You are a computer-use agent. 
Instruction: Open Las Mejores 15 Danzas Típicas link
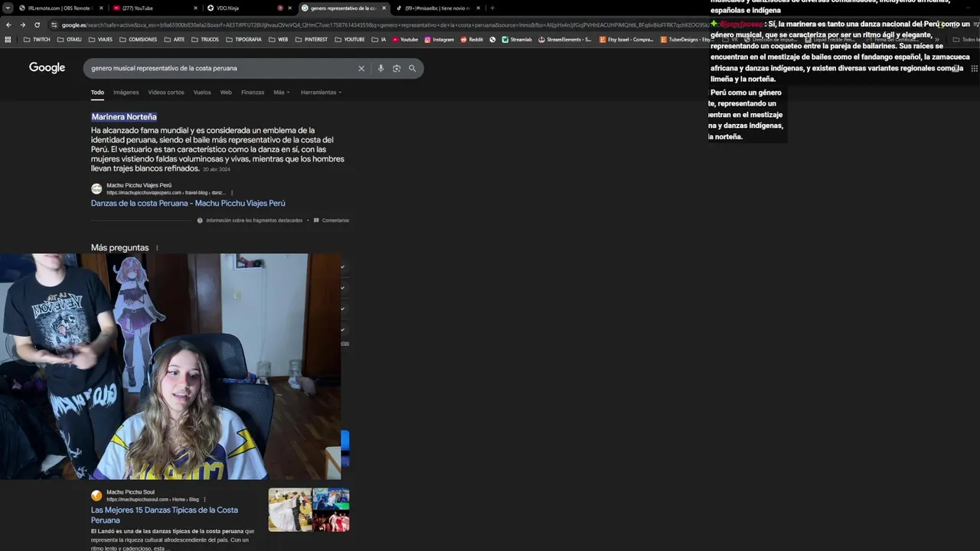[x=164, y=514]
